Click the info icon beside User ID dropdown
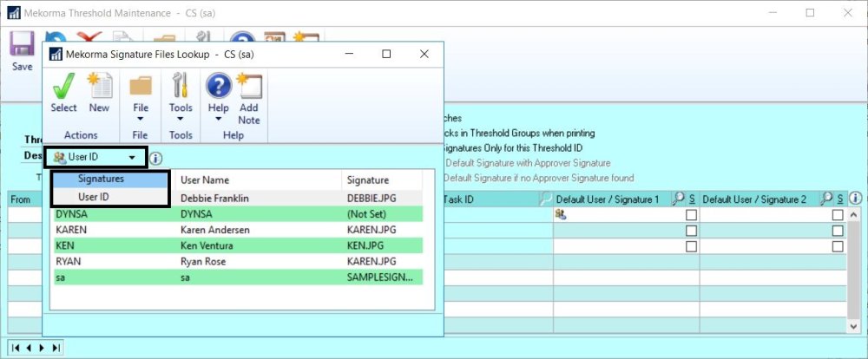Viewport: 868px width, 359px height. 156,159
